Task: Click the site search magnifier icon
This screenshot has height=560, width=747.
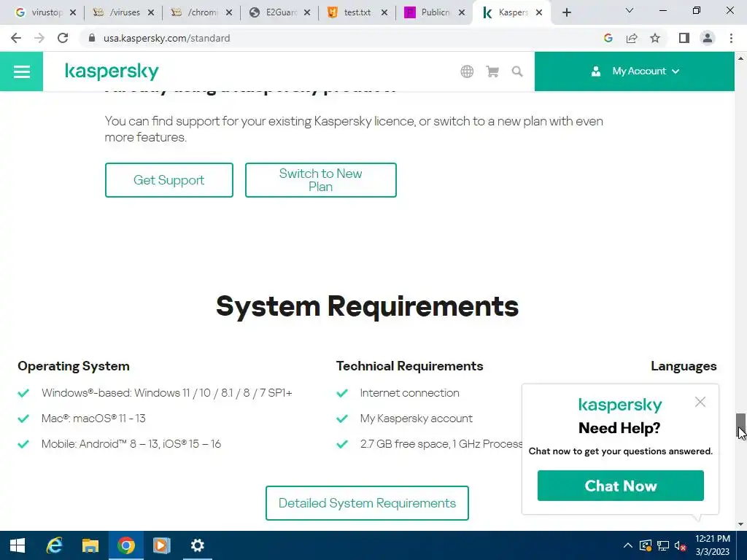Action: [x=517, y=71]
